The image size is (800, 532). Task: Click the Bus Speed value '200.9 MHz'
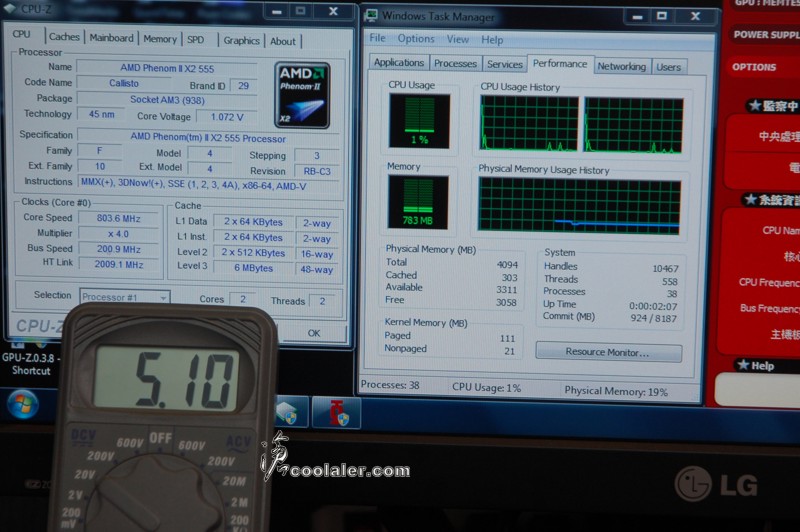118,249
